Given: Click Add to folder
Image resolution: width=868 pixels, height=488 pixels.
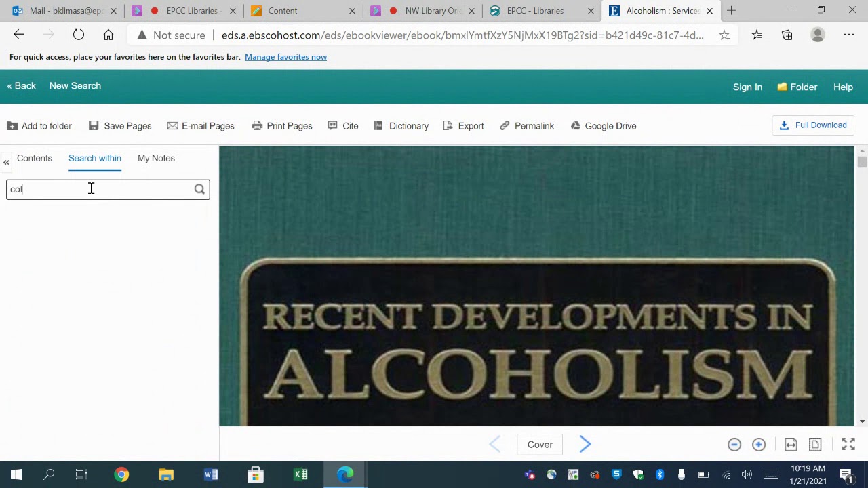Looking at the screenshot, I should (x=39, y=126).
